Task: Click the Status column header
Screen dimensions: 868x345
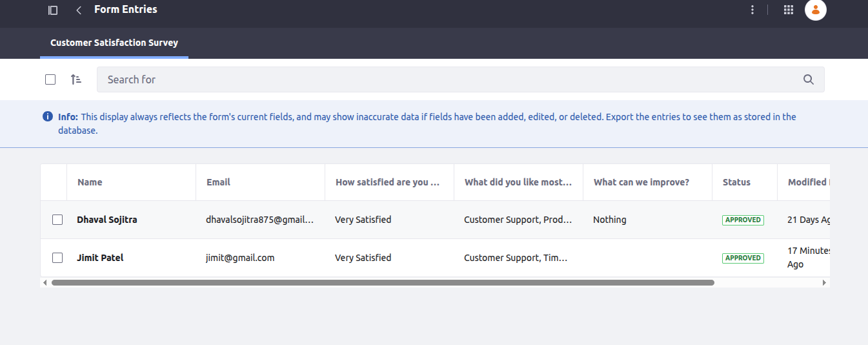Action: click(x=736, y=182)
